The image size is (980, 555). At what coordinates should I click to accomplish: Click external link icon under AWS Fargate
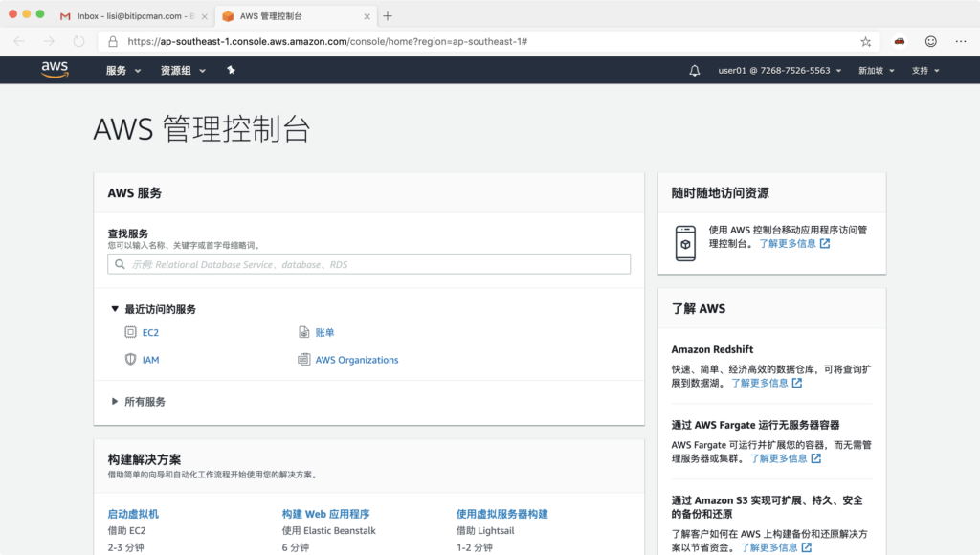pos(815,458)
